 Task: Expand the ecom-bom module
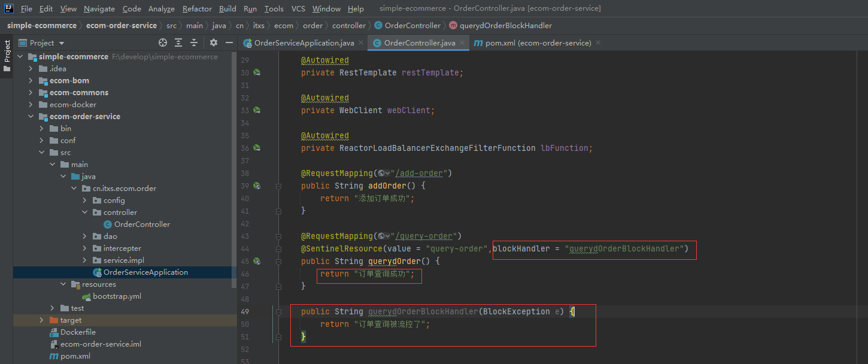coord(31,80)
